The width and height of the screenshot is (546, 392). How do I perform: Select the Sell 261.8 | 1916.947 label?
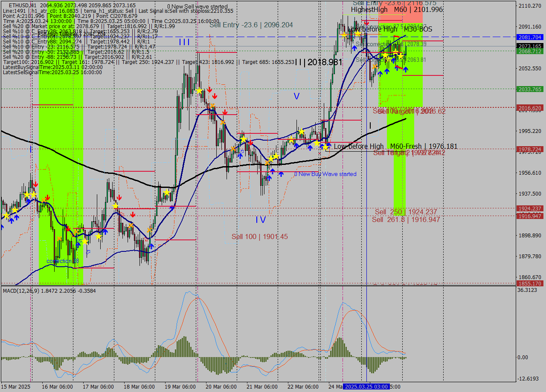click(405, 219)
